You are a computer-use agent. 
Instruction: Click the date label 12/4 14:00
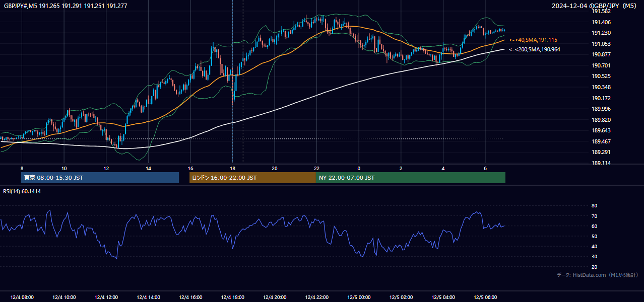[148, 297]
